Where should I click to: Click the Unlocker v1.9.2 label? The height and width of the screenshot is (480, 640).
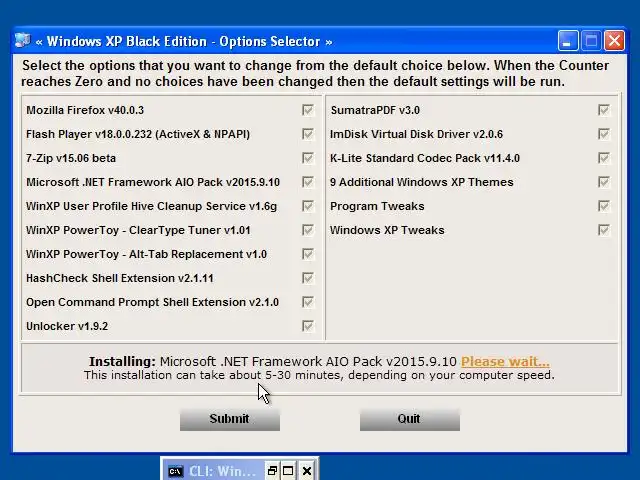(67, 327)
